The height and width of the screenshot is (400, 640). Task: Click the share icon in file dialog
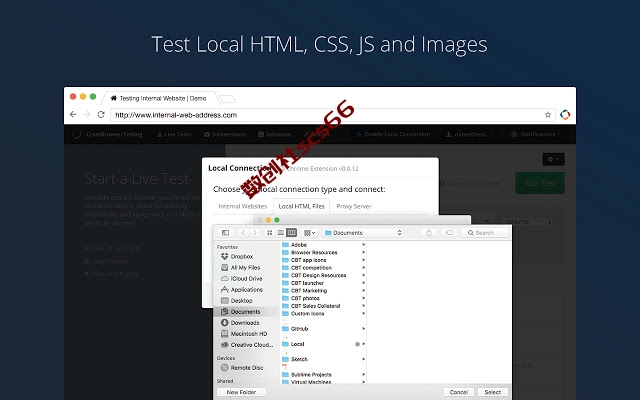tap(429, 233)
